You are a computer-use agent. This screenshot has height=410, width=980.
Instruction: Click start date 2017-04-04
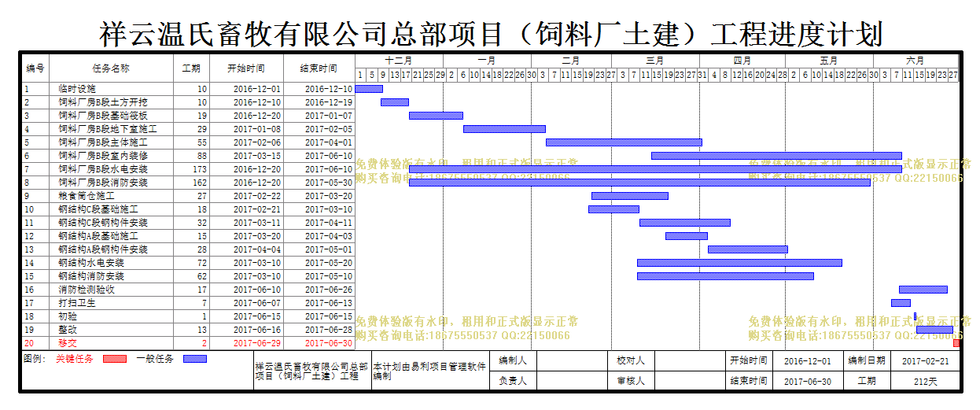[x=257, y=250]
